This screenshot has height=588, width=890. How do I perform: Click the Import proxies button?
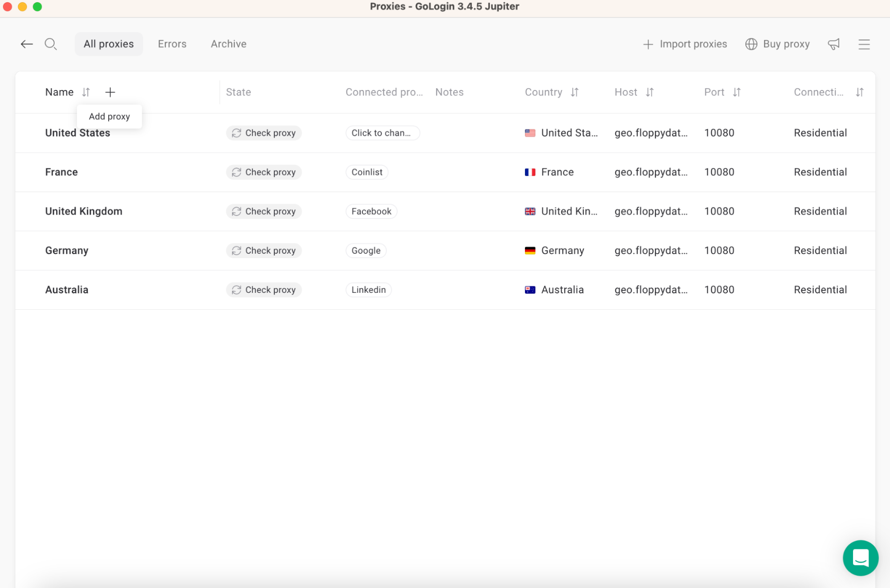pyautogui.click(x=685, y=44)
